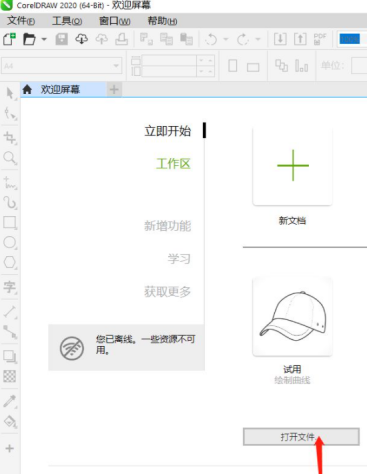Select portrait page orientation
This screenshot has width=367, height=474.
233,66
